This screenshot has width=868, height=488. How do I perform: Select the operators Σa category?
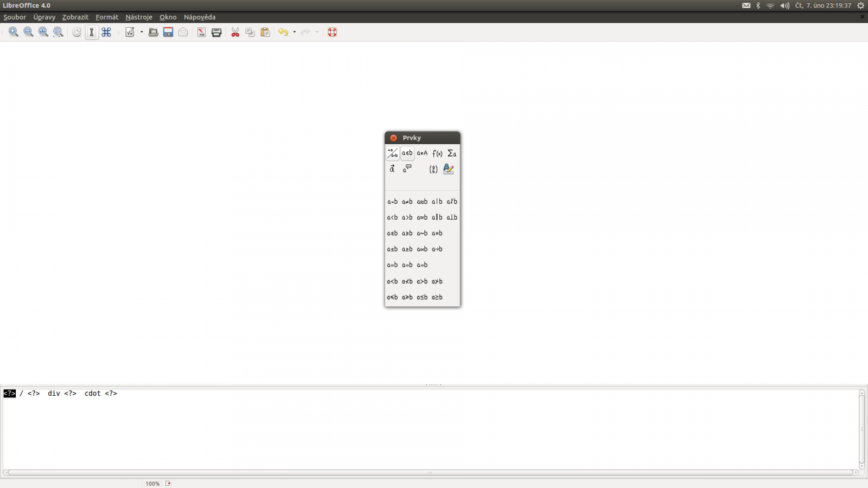point(452,153)
